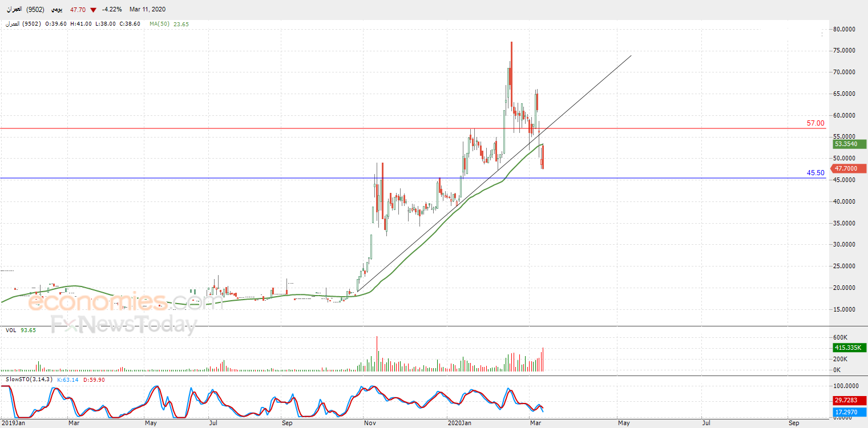Click the green 53.3540 MA price tag
The image size is (868, 428).
pyautogui.click(x=849, y=144)
